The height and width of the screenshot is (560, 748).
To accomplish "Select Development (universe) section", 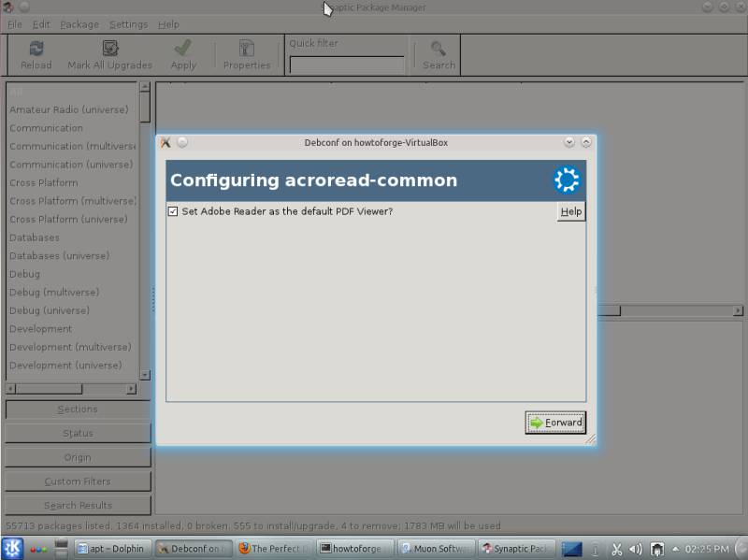I will tap(72, 366).
